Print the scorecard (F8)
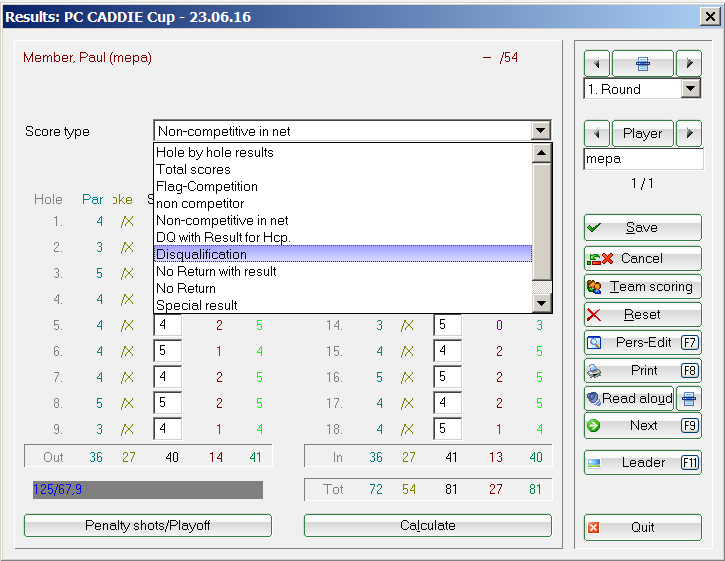Image resolution: width=725 pixels, height=561 pixels. pos(643,371)
